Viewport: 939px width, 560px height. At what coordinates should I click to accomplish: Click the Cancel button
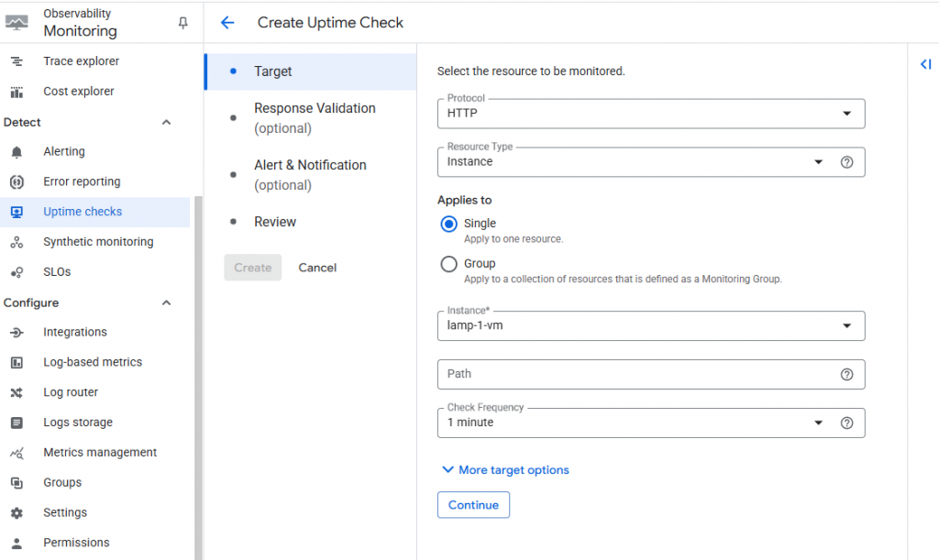point(317,268)
